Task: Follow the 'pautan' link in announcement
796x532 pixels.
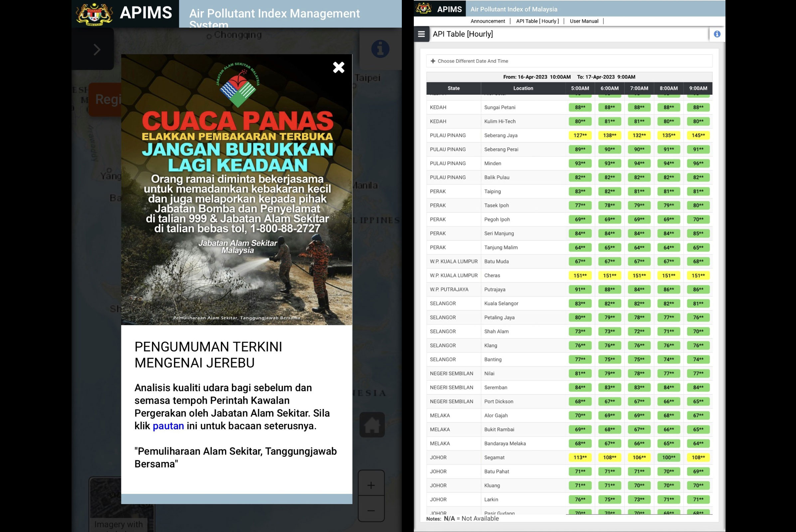Action: (x=168, y=426)
